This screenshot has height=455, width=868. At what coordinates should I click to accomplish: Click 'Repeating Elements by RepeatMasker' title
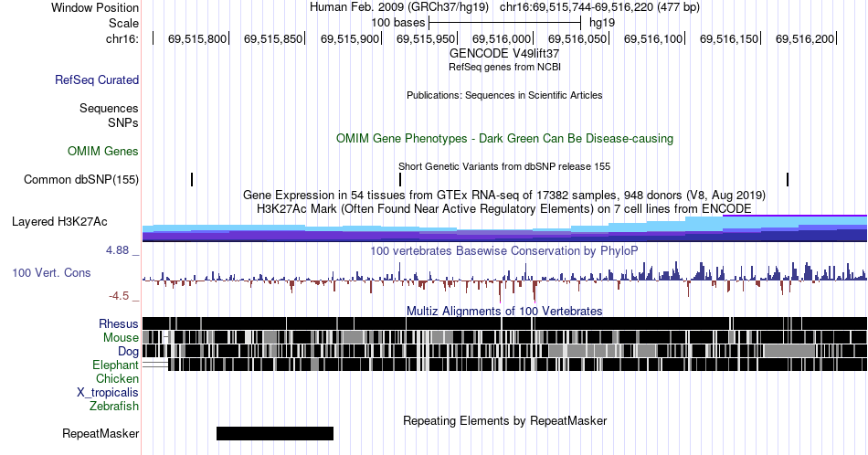click(x=504, y=420)
